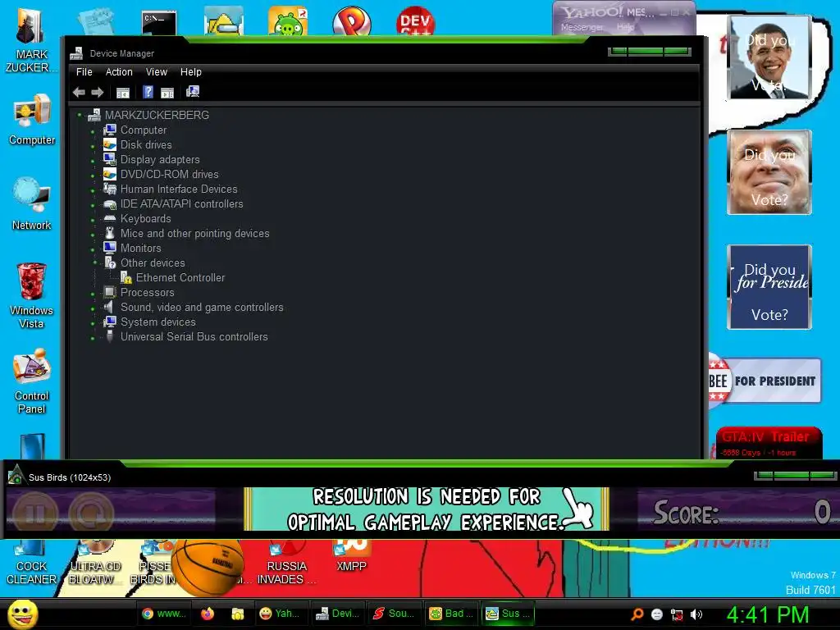The height and width of the screenshot is (630, 840).
Task: Select the Monitors category
Action: click(140, 248)
